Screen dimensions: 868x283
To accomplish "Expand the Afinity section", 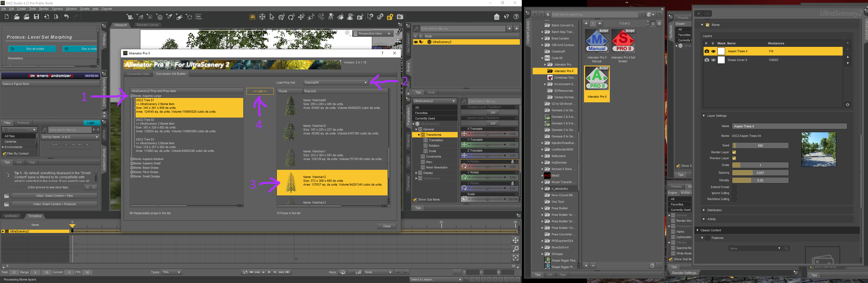I will (704, 219).
